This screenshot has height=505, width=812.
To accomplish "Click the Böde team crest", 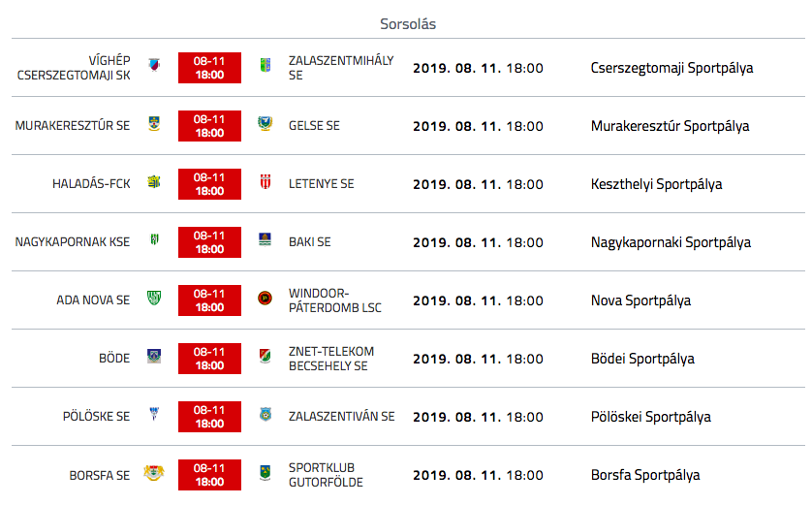I will coord(154,357).
